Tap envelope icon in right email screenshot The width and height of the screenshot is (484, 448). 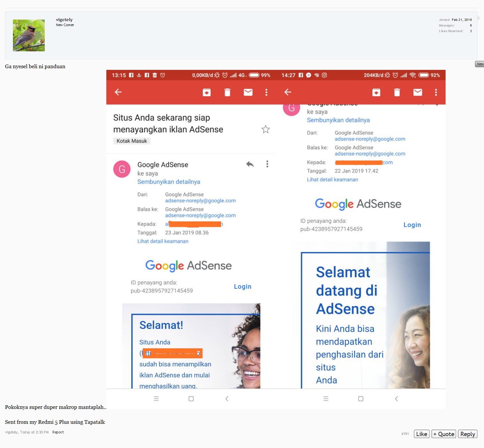point(418,92)
